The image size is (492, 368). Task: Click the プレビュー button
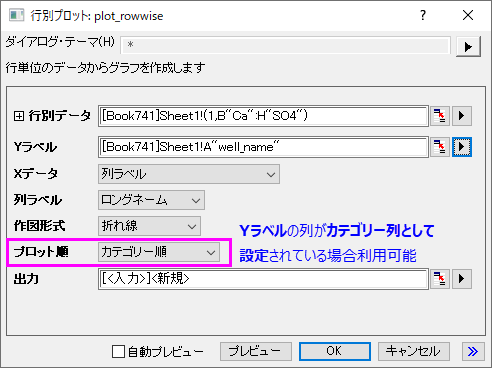pyautogui.click(x=256, y=351)
